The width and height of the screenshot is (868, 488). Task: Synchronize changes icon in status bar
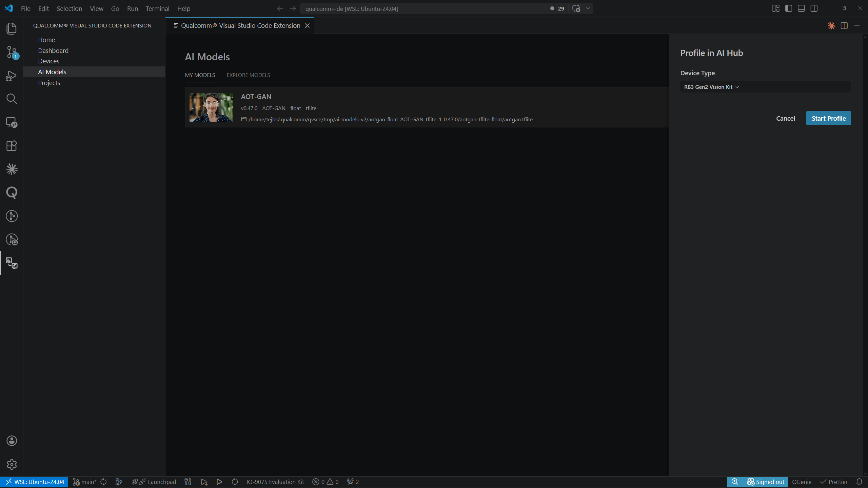click(103, 482)
